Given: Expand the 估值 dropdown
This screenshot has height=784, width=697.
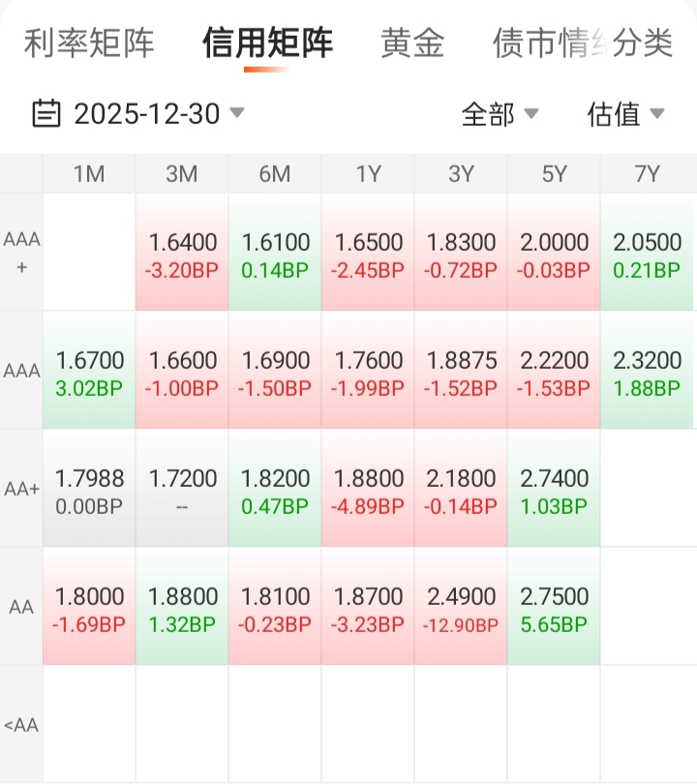Looking at the screenshot, I should point(625,114).
